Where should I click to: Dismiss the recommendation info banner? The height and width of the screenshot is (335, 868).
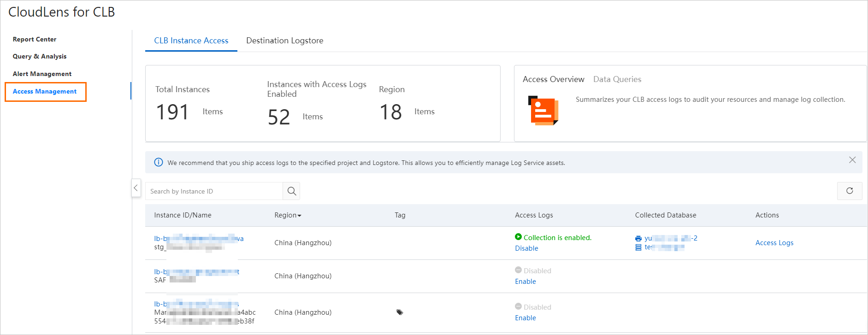tap(852, 160)
